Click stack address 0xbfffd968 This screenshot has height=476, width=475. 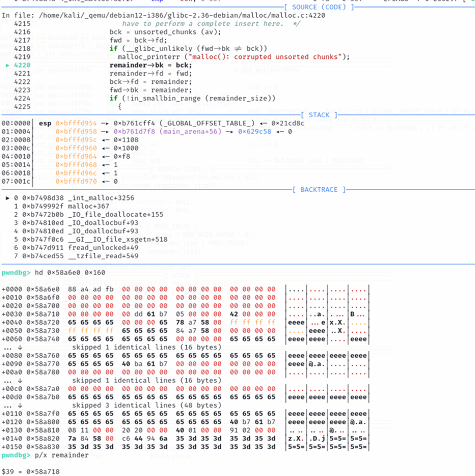pyautogui.click(x=76, y=164)
